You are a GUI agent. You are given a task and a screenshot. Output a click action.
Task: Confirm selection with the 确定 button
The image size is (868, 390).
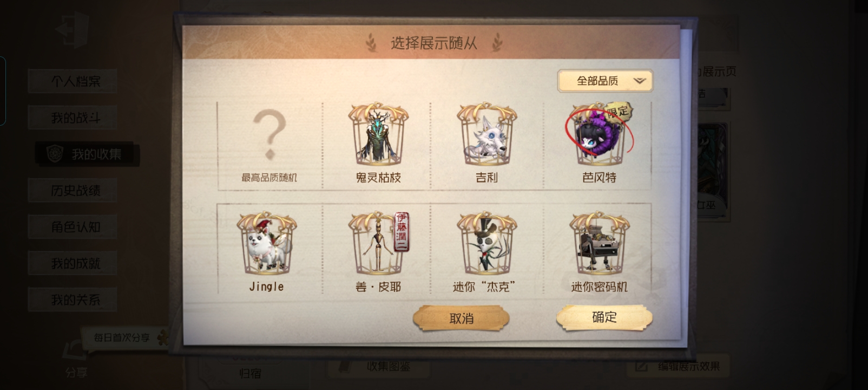point(604,317)
